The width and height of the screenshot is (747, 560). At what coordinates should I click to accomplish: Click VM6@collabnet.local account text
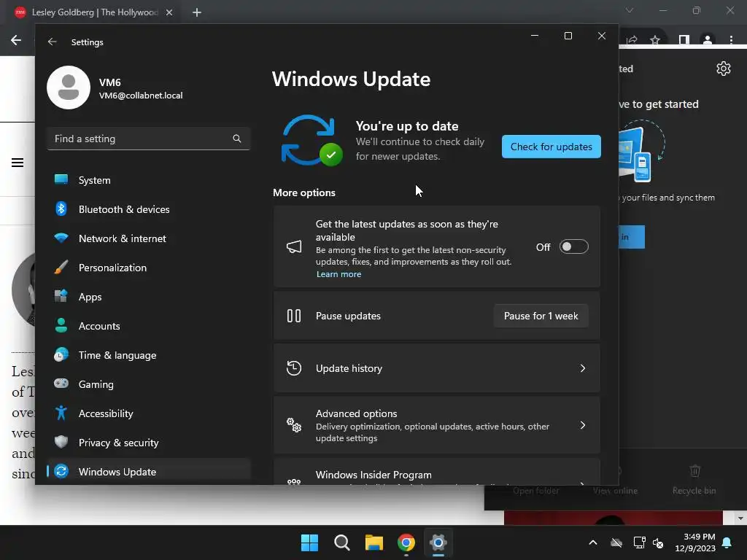click(x=141, y=96)
